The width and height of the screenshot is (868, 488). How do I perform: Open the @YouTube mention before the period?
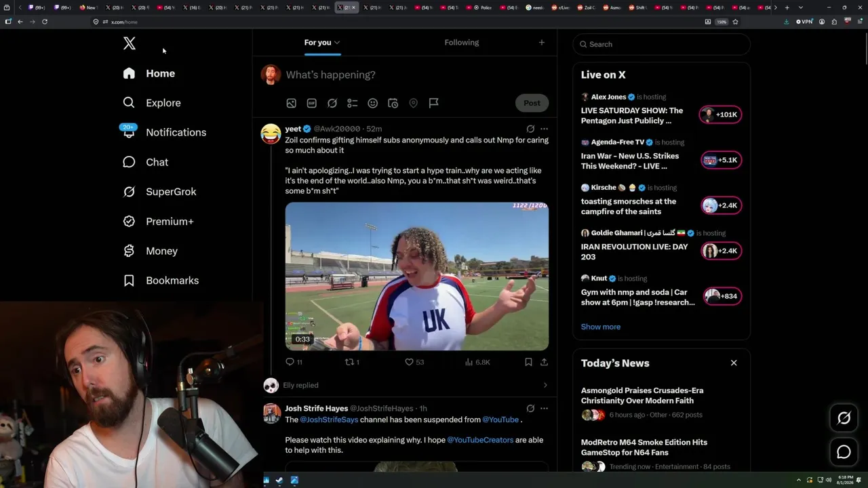pyautogui.click(x=500, y=420)
